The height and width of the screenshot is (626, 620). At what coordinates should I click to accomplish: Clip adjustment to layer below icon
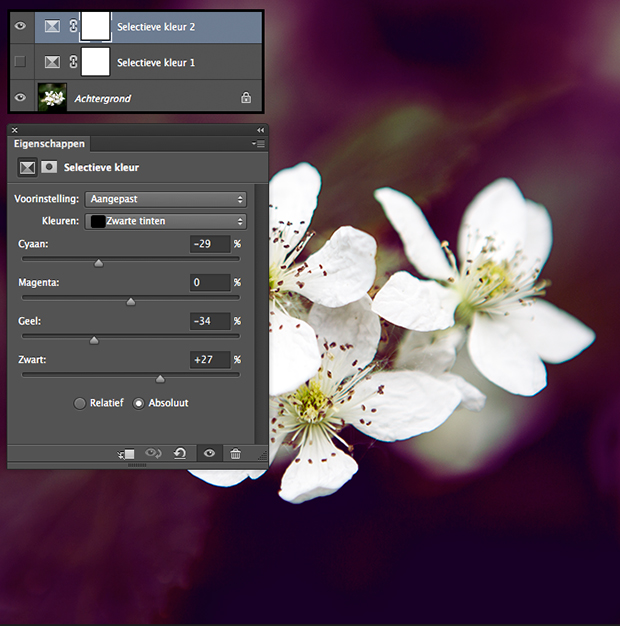(126, 454)
